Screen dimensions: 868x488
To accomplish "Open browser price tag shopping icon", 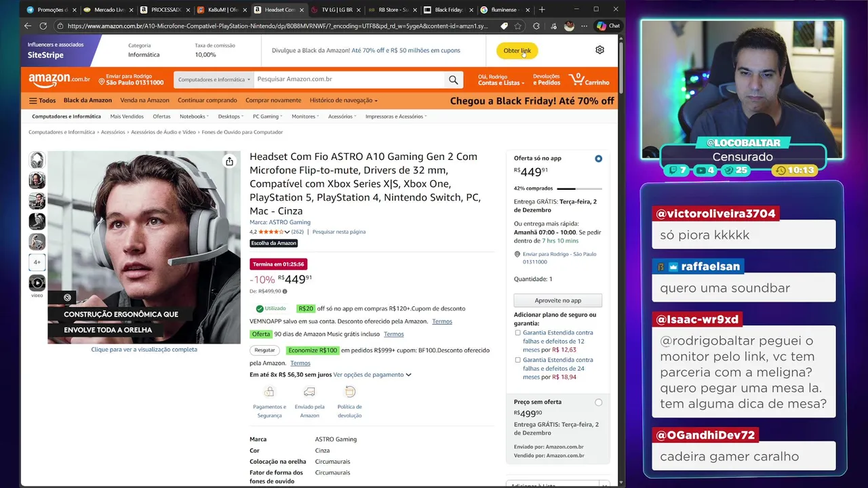I will pyautogui.click(x=504, y=26).
